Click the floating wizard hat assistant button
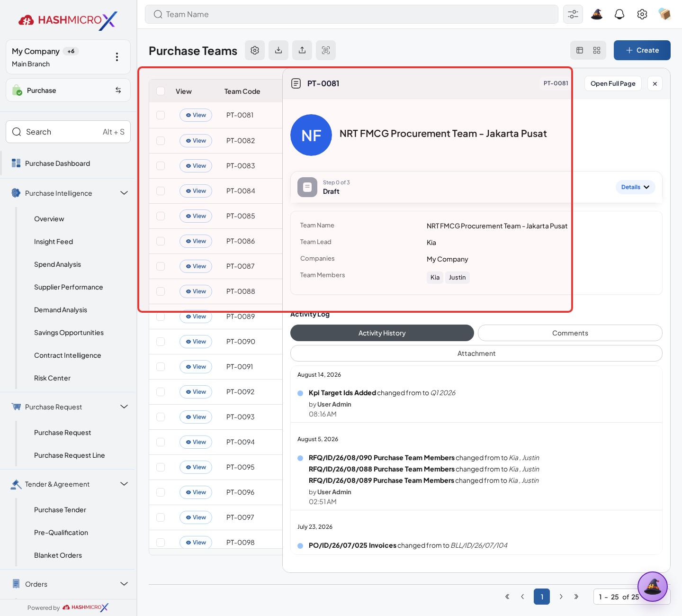 click(x=653, y=587)
